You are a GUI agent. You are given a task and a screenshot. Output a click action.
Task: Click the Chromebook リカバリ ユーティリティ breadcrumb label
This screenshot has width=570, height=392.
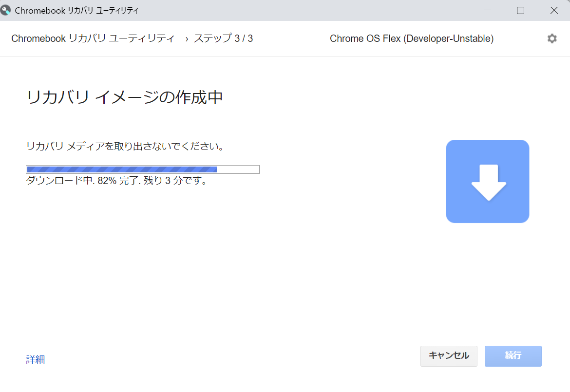coord(93,38)
